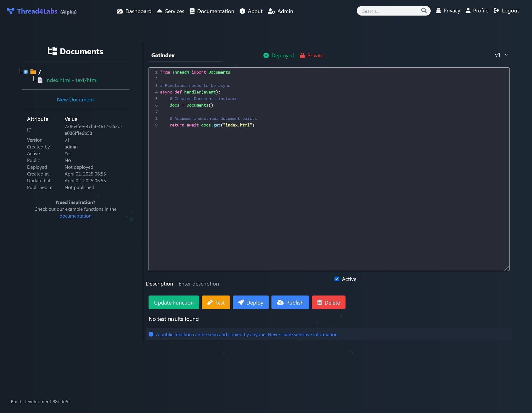This screenshot has width=532, height=413.
Task: Collapse the root folder tree arrow
Action: [x=25, y=72]
